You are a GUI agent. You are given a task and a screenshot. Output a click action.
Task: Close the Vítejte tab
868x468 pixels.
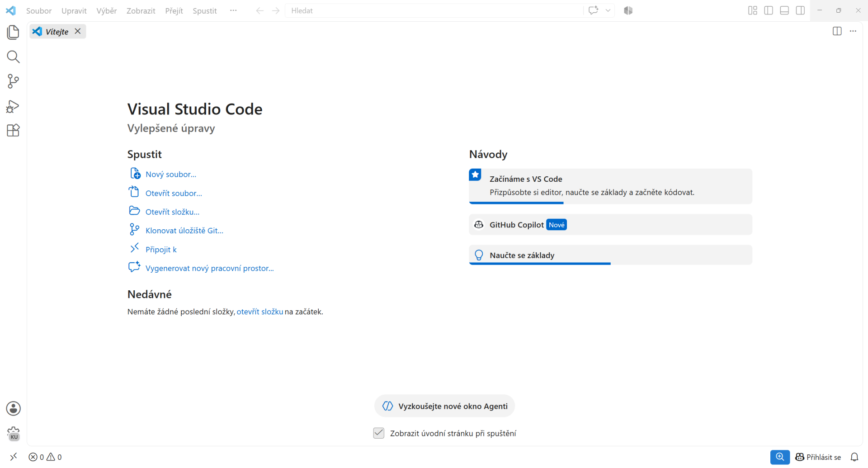tap(78, 31)
